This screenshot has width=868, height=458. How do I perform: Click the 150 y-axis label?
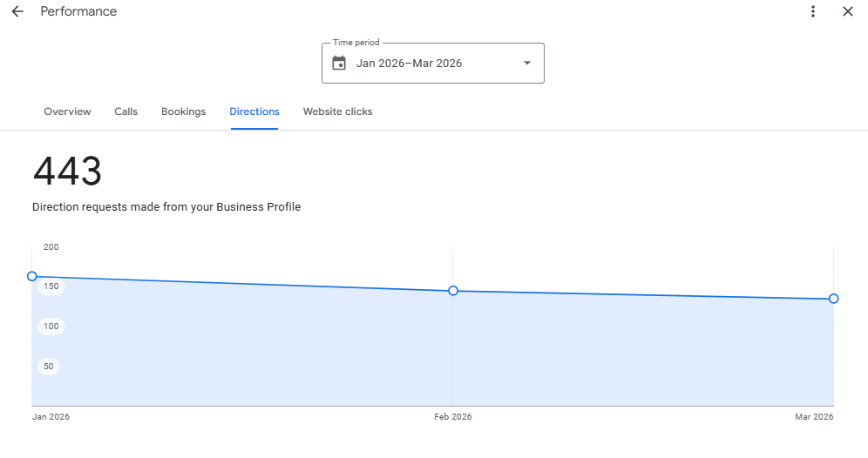tap(51, 286)
